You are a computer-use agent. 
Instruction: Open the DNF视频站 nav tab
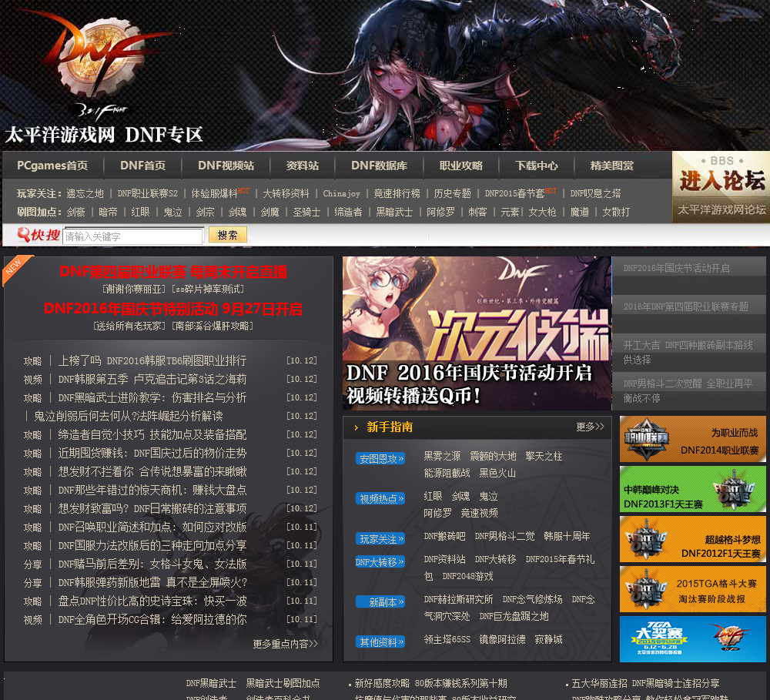(x=226, y=166)
